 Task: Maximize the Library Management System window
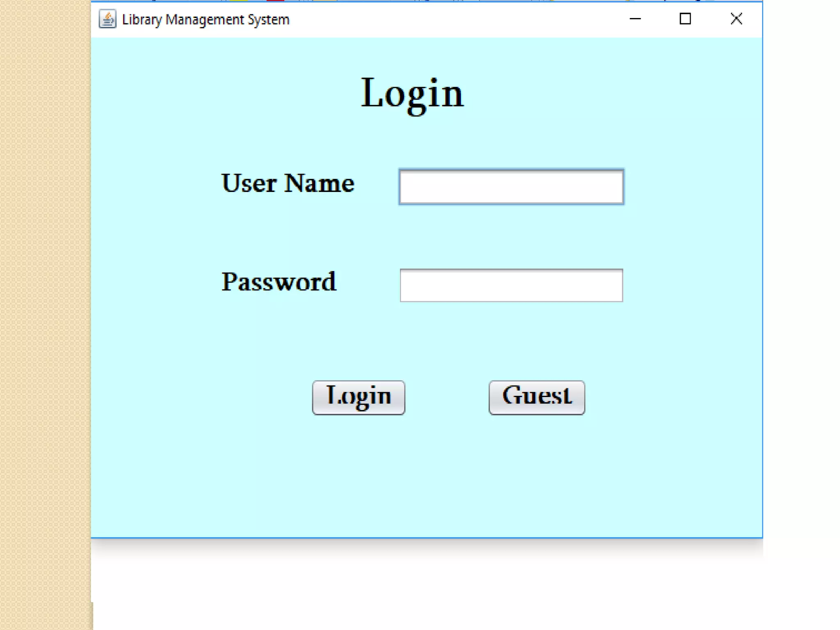[x=685, y=19]
